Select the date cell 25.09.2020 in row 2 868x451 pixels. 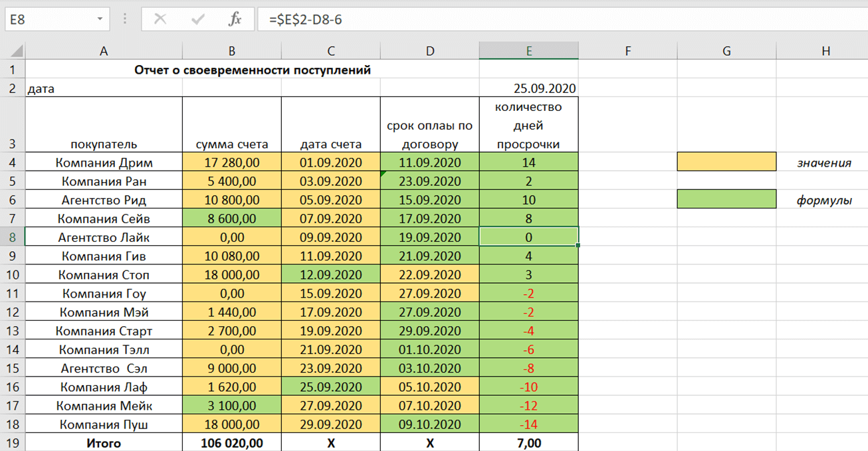[x=528, y=88]
